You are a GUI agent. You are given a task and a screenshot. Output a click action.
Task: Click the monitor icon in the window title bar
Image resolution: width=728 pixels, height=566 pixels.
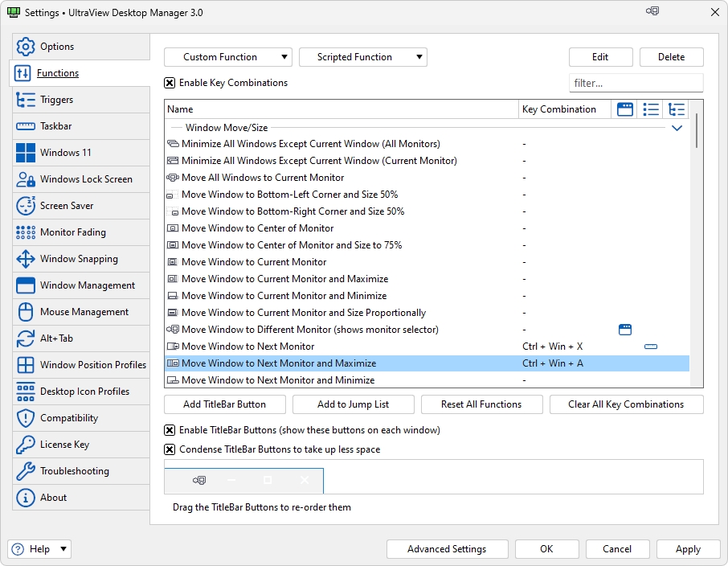pos(652,12)
